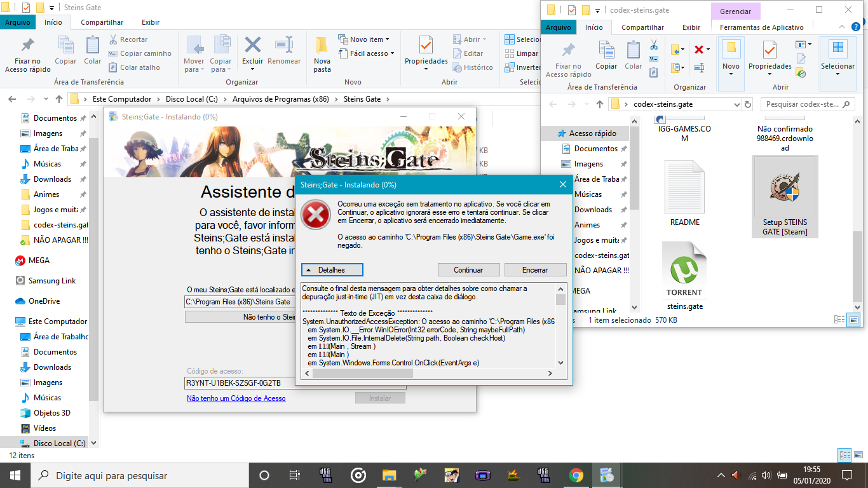The image size is (868, 488).
Task: Click Histórico in Steins Gate window ribbon
Action: pyautogui.click(x=473, y=67)
